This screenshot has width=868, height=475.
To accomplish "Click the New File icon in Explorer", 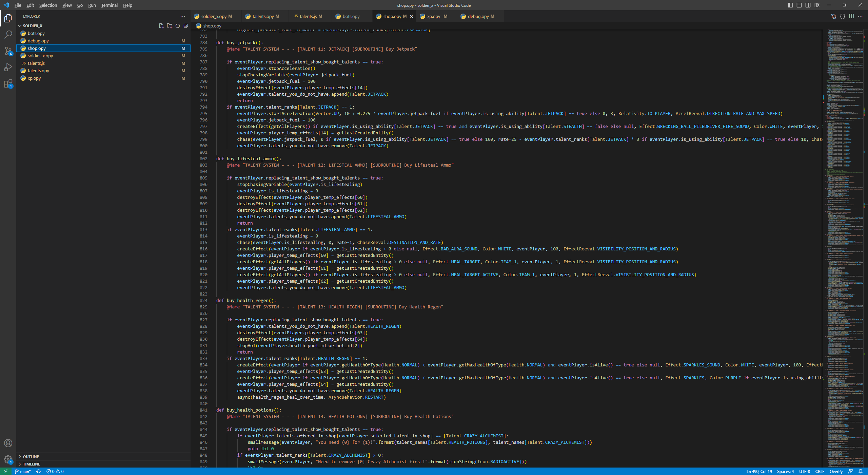I will [x=161, y=26].
